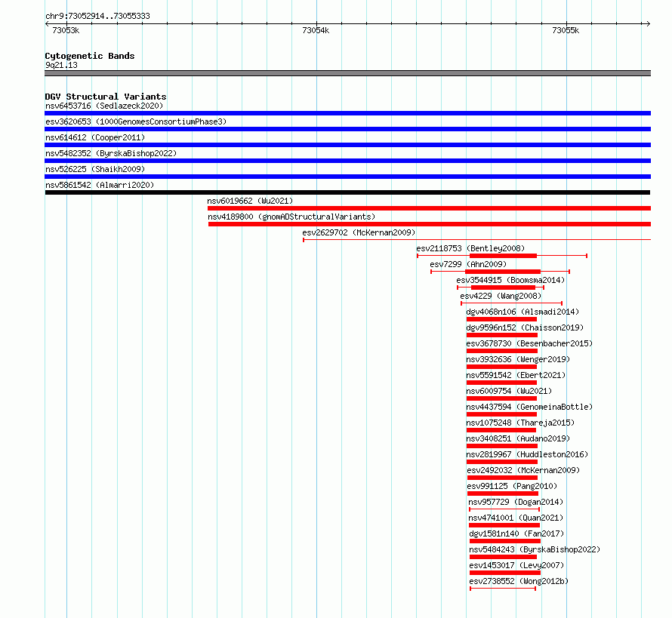This screenshot has width=672, height=618.
Task: Open dgv9596n152 (Chaisson2019) label
Action: click(525, 327)
